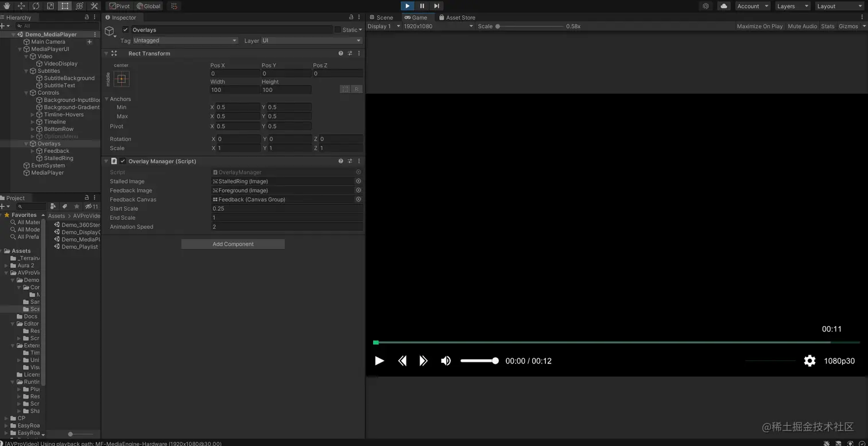Image resolution: width=868 pixels, height=446 pixels.
Task: Lock the Inspector panel
Action: [x=351, y=17]
